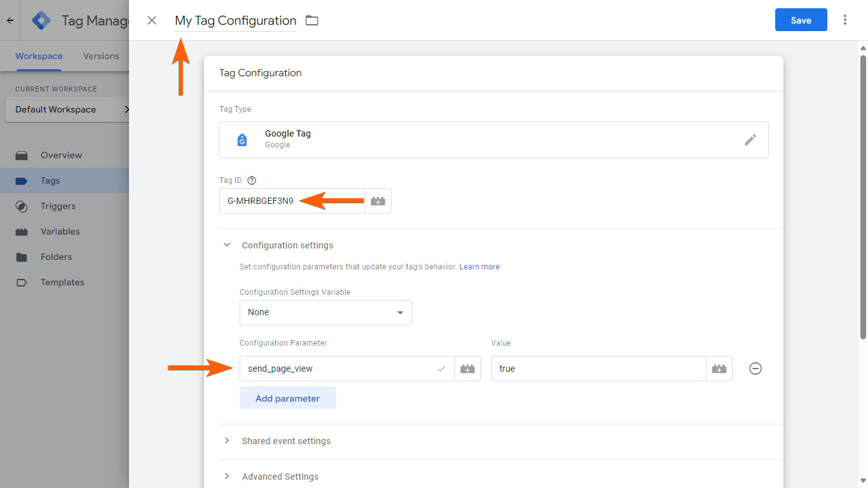Open the Learn more link
The image size is (868, 488).
[x=479, y=267]
